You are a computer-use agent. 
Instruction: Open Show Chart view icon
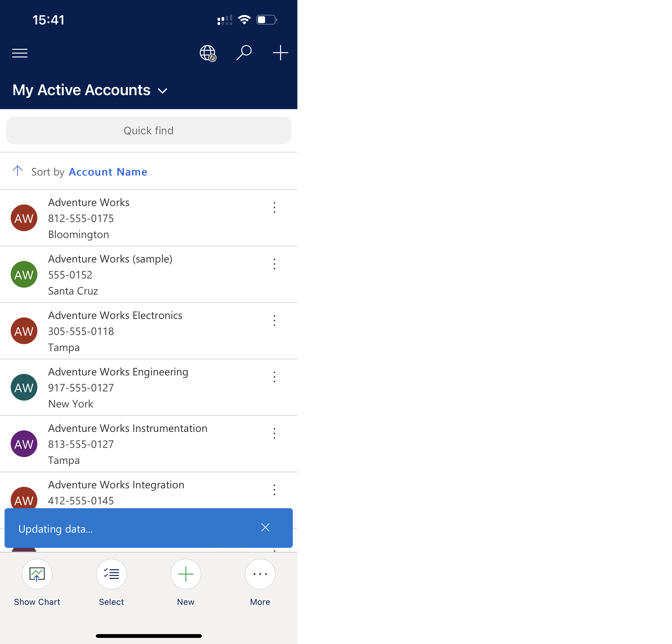coord(37,573)
